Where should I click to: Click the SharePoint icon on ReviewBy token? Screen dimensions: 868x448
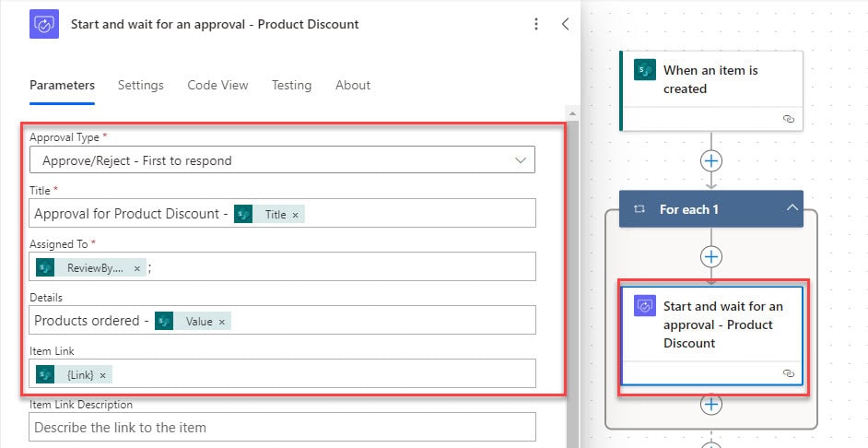[45, 267]
